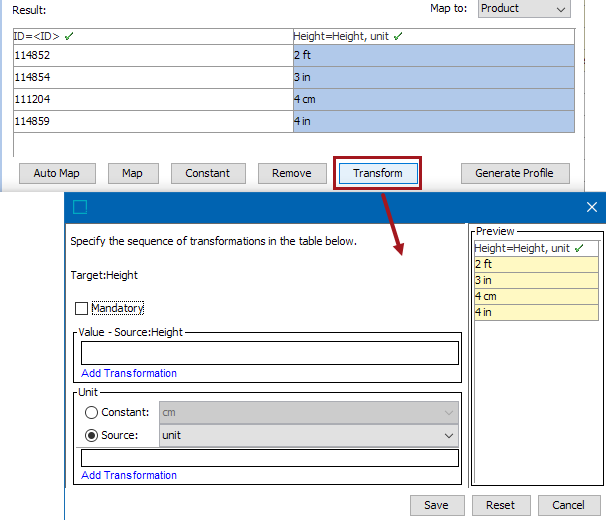Click Preview header Height=Height, unit
This screenshot has width=606, height=520.
coord(536,248)
